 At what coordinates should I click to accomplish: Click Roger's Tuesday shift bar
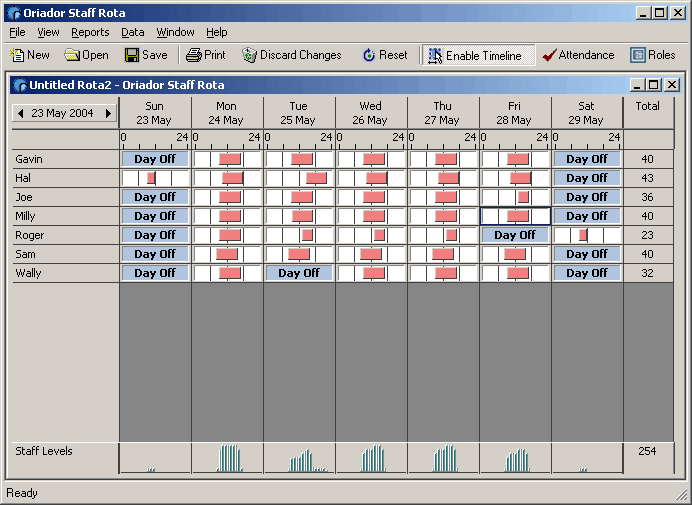coord(308,235)
